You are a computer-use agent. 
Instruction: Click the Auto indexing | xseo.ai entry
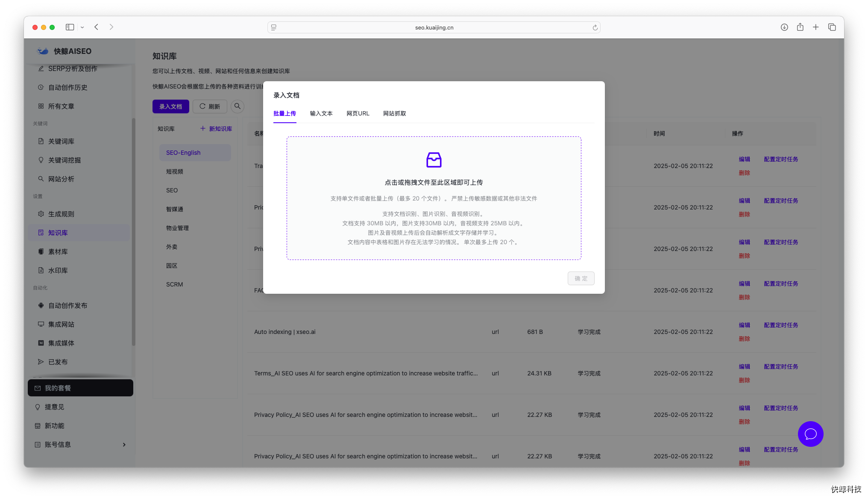click(x=285, y=332)
